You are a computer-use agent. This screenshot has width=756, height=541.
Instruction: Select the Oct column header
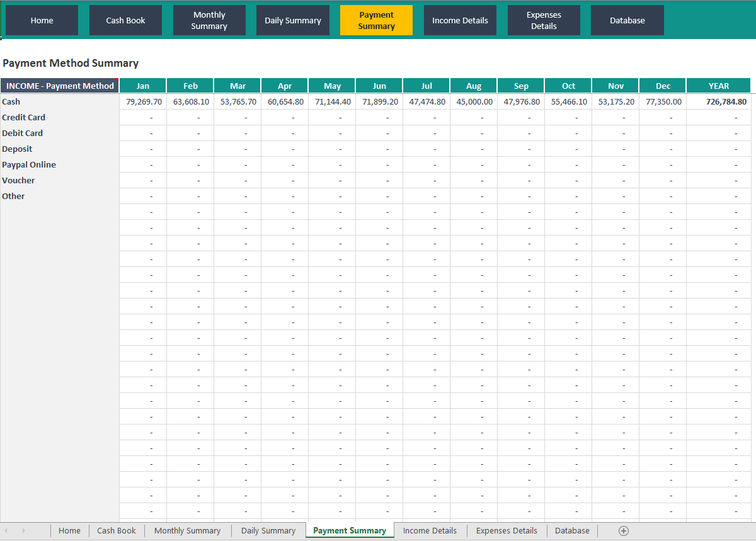pyautogui.click(x=568, y=86)
